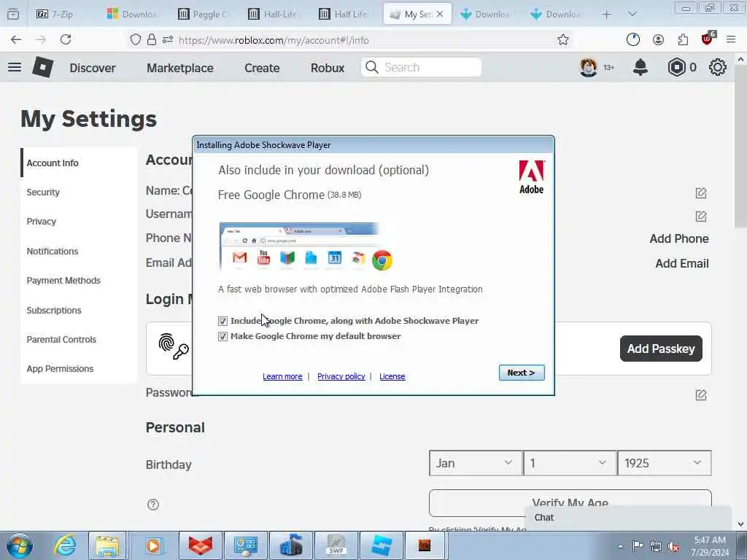Click the Verify My Age button
Image resolution: width=747 pixels, height=560 pixels.
570,503
